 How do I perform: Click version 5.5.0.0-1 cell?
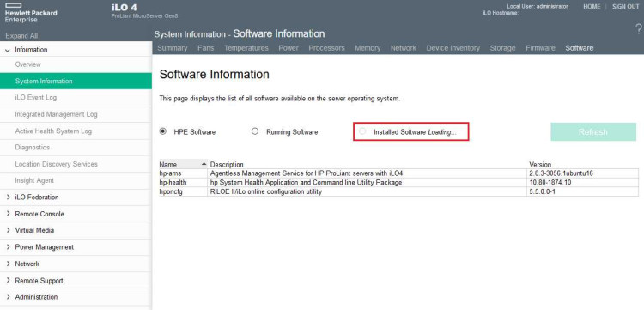click(582, 191)
